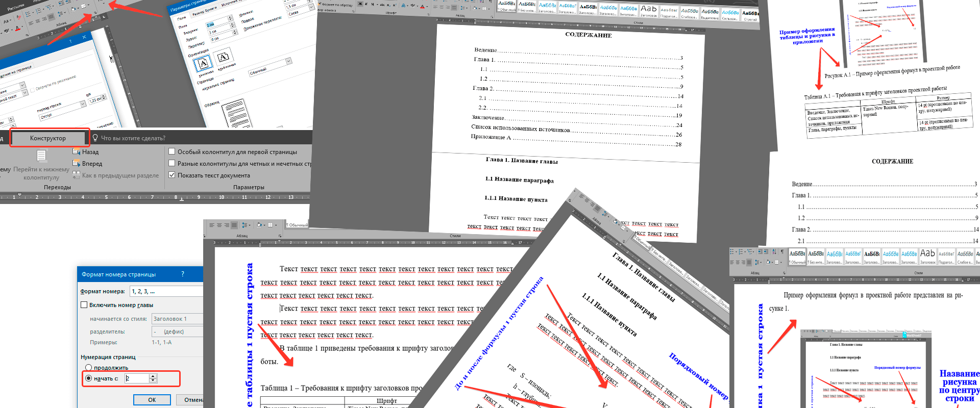Image resolution: width=980 pixels, height=408 pixels.
Task: Select the 'продолжить' page numbering radio button
Action: (x=88, y=368)
